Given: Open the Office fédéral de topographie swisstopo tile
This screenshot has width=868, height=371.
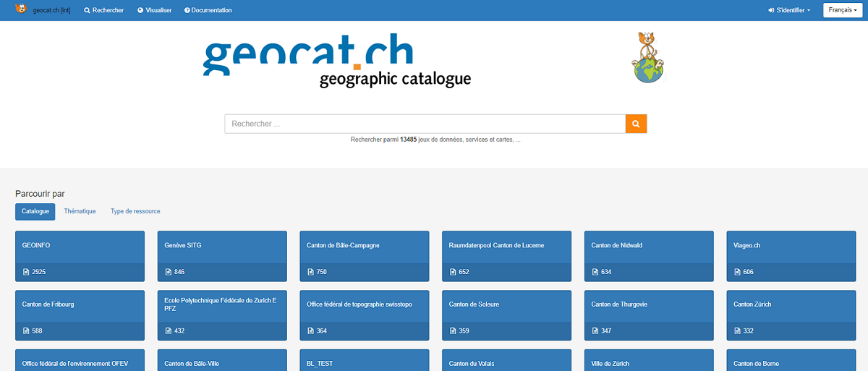Looking at the screenshot, I should pos(365,316).
